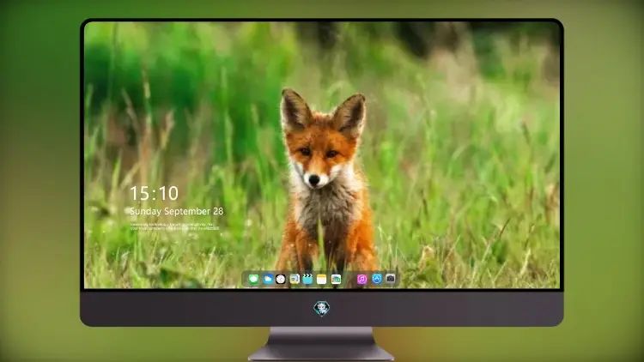Click the logo on monitor's chin
Image resolution: width=644 pixels, height=362 pixels.
322,308
